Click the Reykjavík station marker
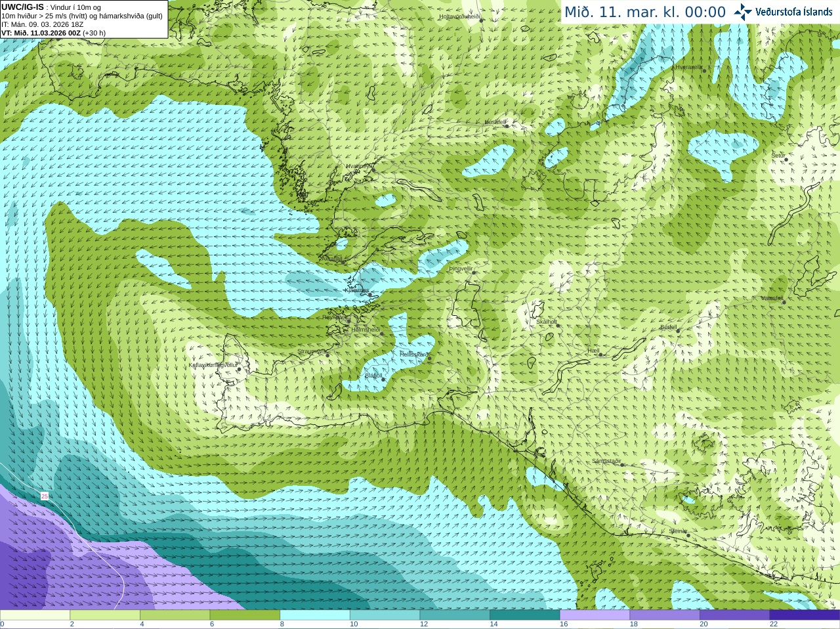 click(348, 321)
